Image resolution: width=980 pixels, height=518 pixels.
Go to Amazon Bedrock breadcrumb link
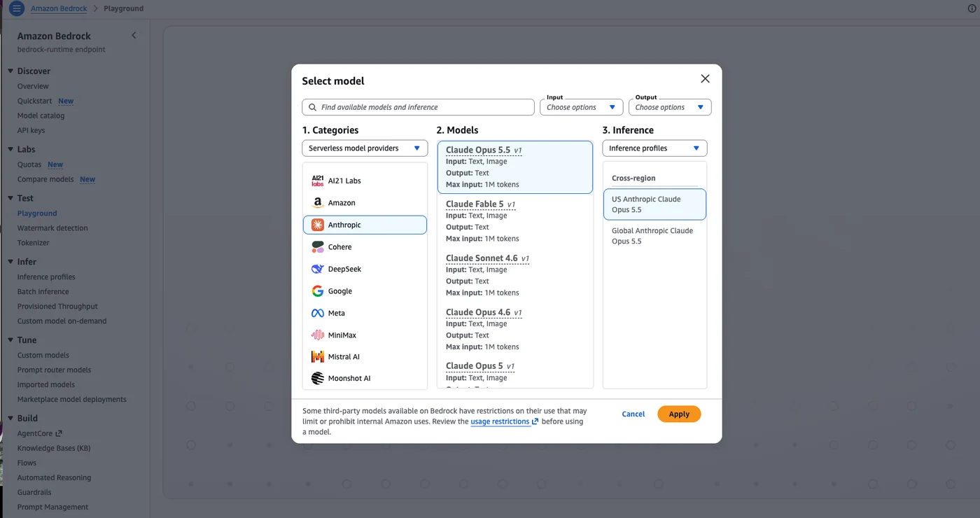pos(59,8)
